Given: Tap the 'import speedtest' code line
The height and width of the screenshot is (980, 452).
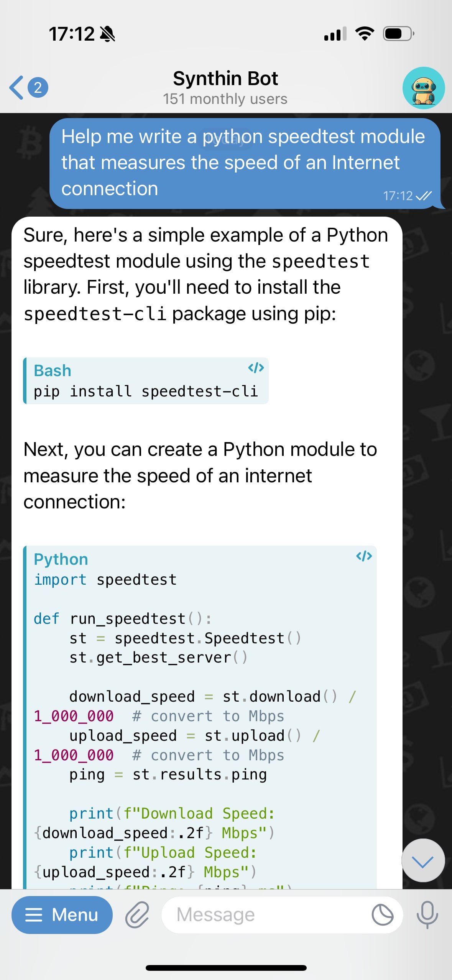Looking at the screenshot, I should [x=105, y=580].
